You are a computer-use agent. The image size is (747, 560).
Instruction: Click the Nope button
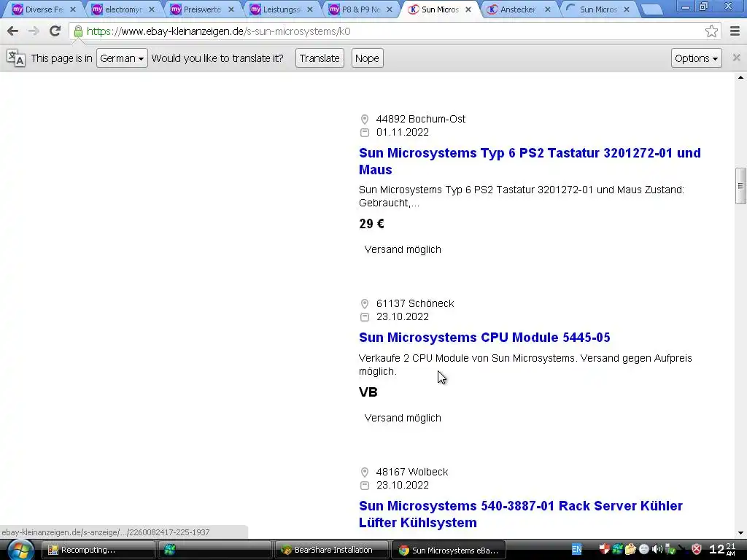[367, 58]
